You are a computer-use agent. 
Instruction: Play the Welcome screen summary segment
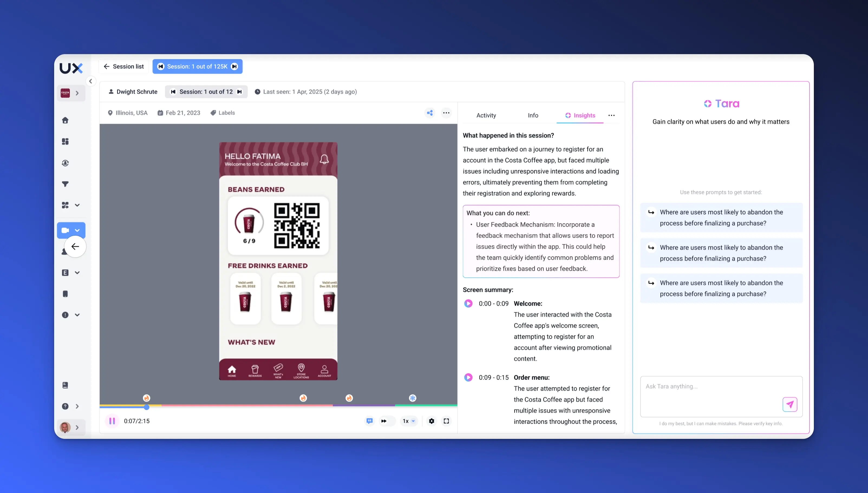(x=468, y=303)
